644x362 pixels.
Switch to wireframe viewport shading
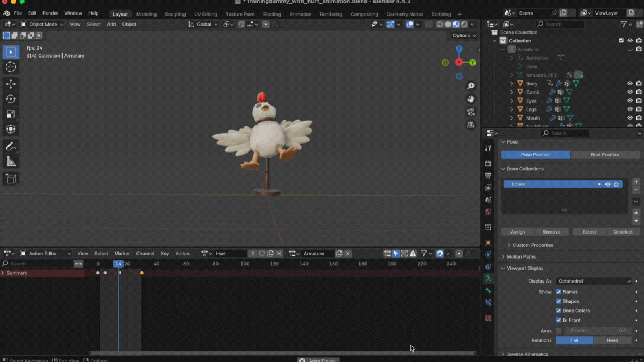tap(439, 24)
